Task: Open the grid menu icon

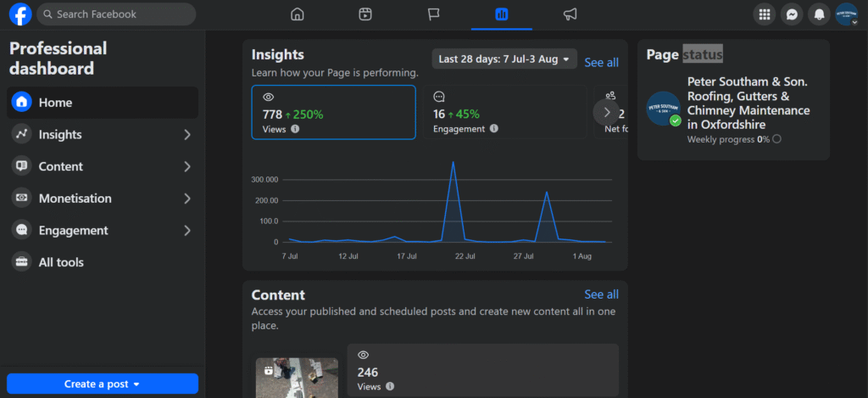Action: click(x=765, y=14)
